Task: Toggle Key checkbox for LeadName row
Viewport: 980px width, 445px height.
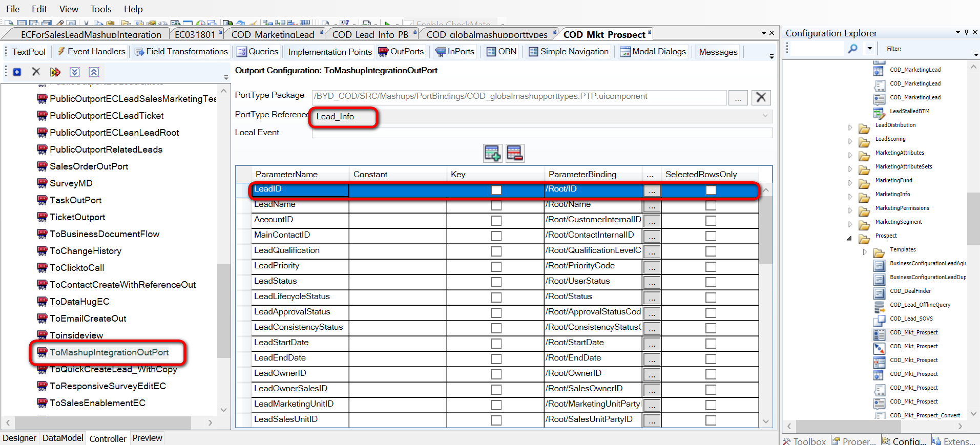Action: coord(496,205)
